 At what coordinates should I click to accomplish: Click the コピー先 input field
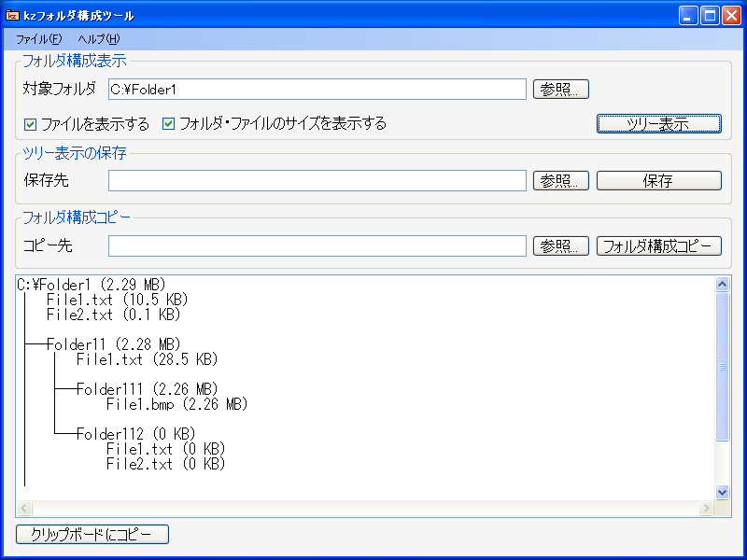pyautogui.click(x=317, y=245)
